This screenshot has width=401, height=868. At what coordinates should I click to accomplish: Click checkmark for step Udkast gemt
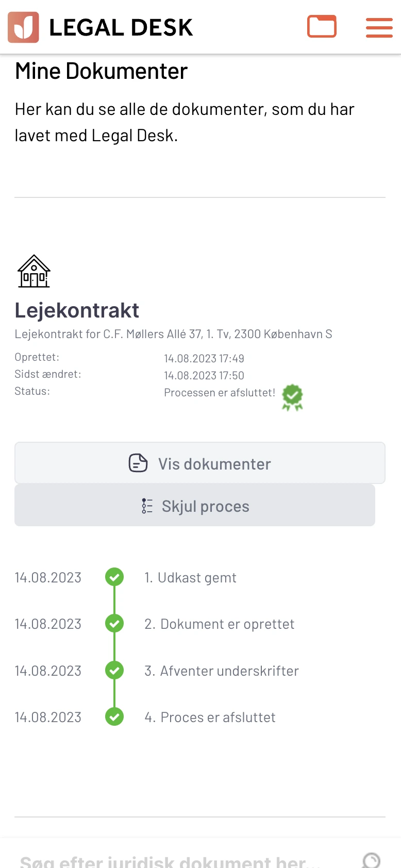tap(114, 577)
